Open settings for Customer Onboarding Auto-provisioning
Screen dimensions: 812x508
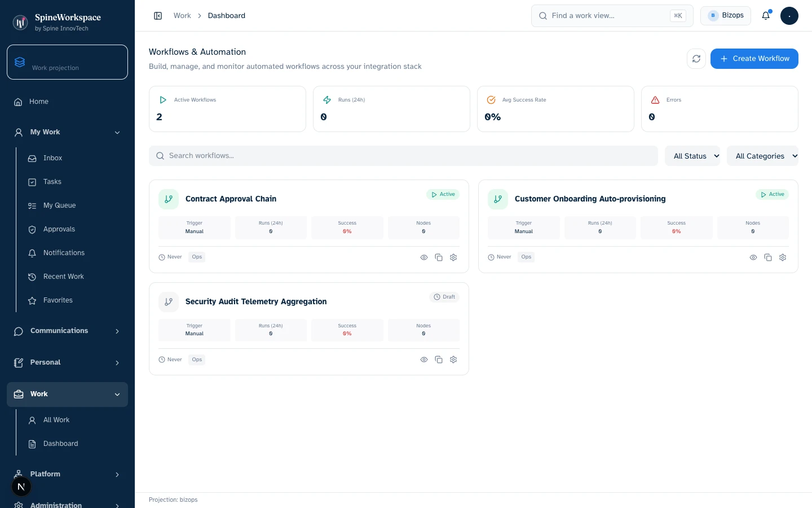[x=783, y=257]
